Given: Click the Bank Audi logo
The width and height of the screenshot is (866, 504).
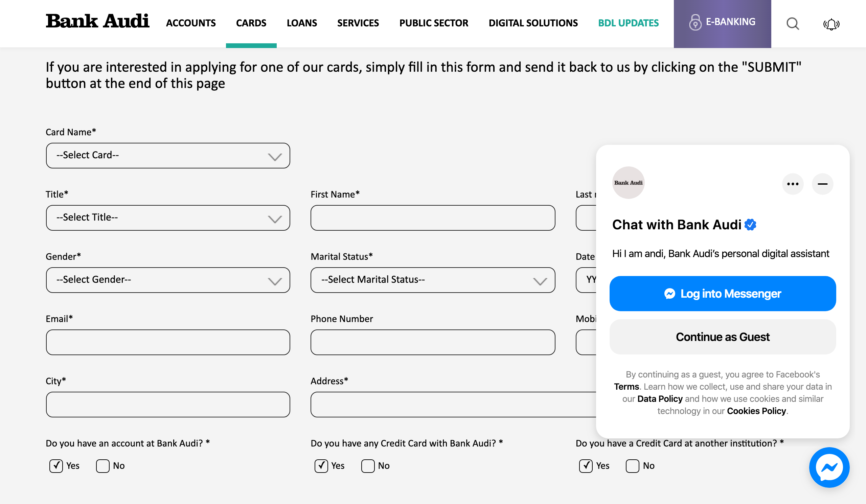Looking at the screenshot, I should 97,21.
